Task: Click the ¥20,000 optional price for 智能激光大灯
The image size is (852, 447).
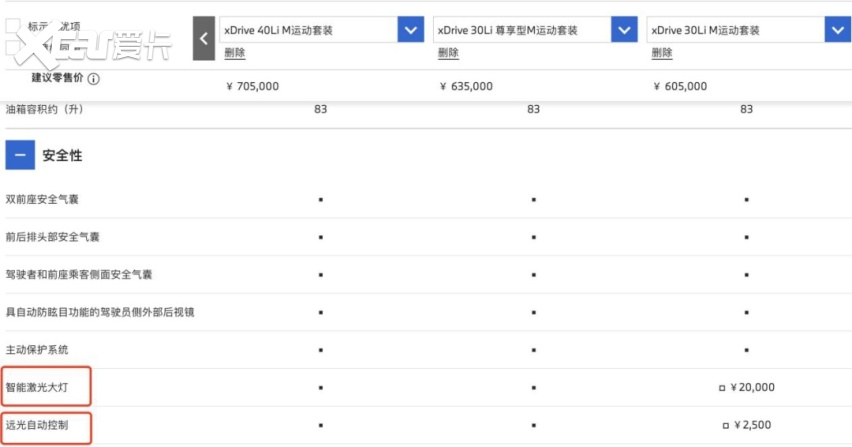Action: [x=752, y=387]
